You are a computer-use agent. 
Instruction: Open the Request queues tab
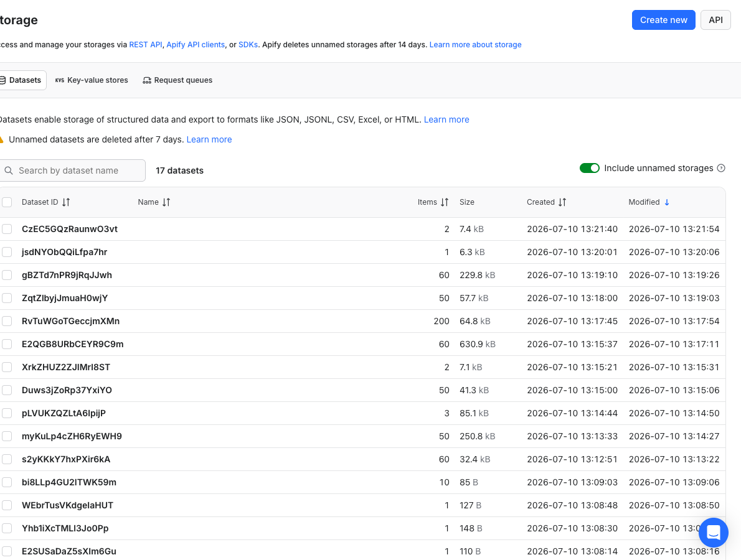coord(177,80)
